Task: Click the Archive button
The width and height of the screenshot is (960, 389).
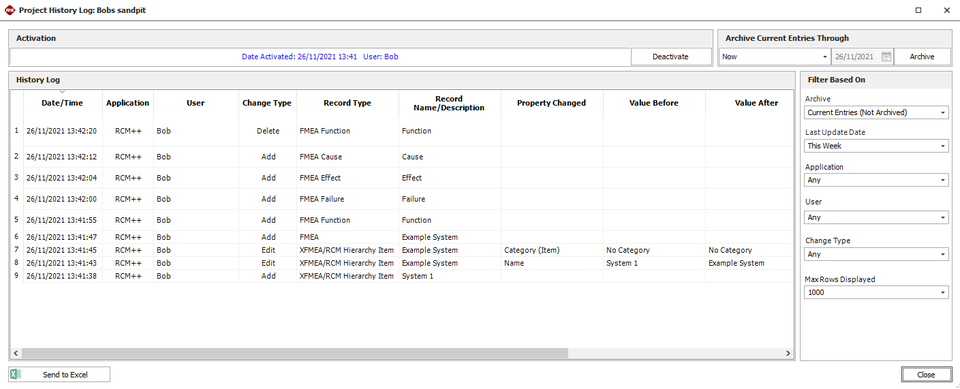Action: click(x=921, y=56)
